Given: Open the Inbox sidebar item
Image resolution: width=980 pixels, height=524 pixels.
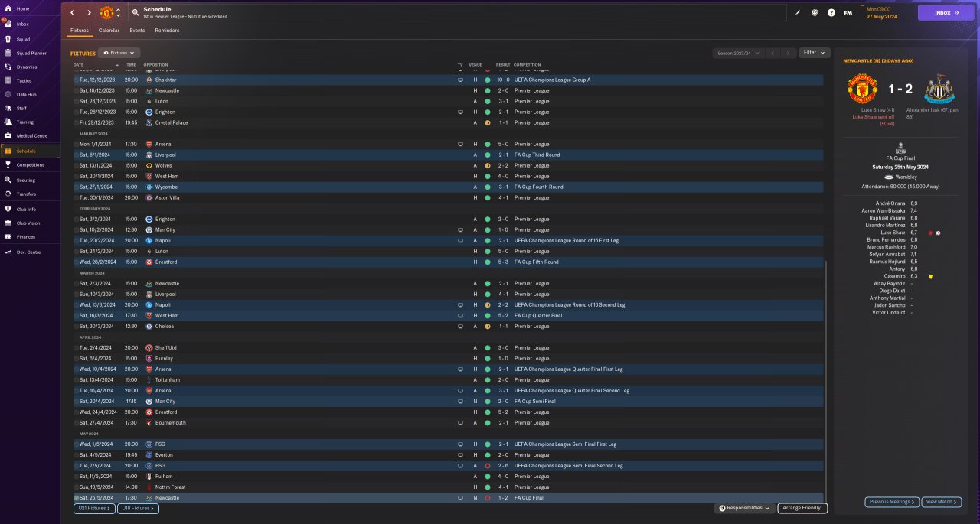Looking at the screenshot, I should click(31, 24).
